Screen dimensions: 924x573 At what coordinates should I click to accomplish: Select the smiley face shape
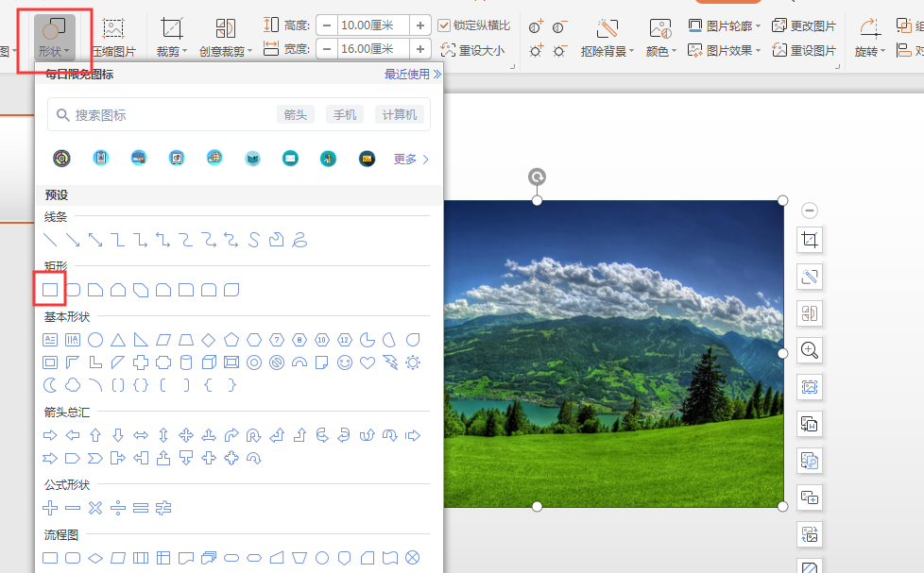[x=345, y=362]
